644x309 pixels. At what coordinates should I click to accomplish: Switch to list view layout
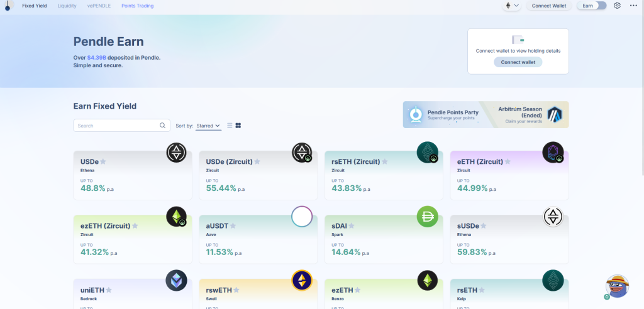(230, 126)
